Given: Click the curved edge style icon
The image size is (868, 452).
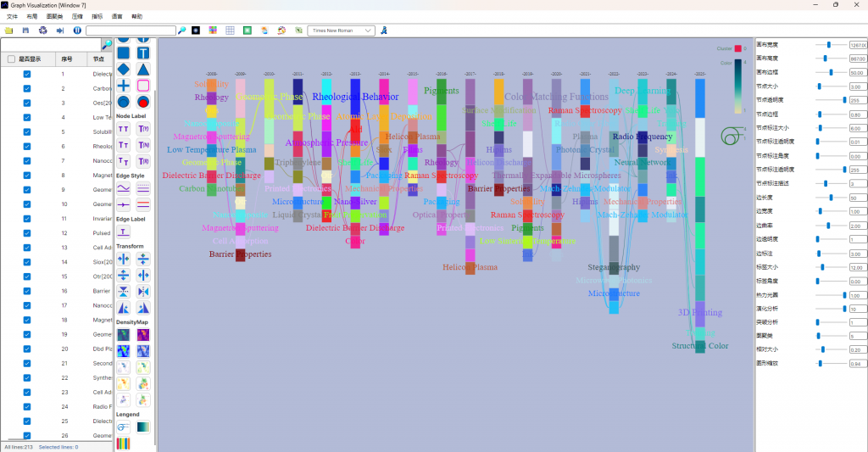Looking at the screenshot, I should [x=124, y=187].
